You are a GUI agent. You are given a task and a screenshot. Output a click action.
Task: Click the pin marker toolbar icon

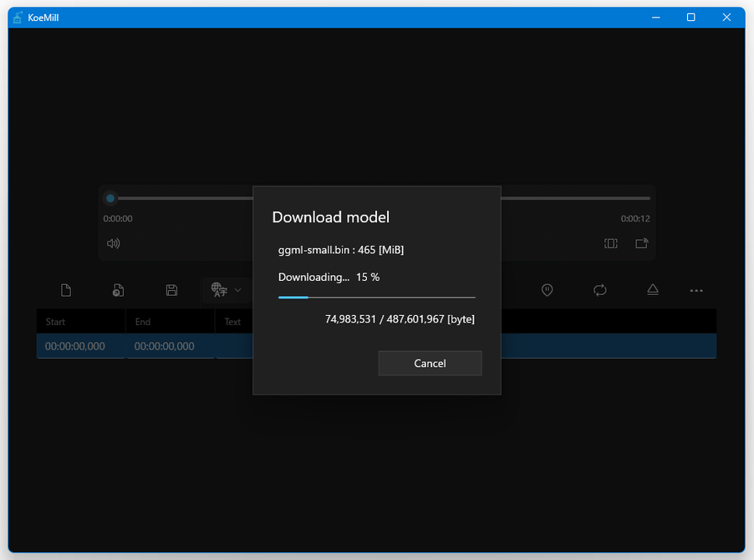[x=548, y=290]
